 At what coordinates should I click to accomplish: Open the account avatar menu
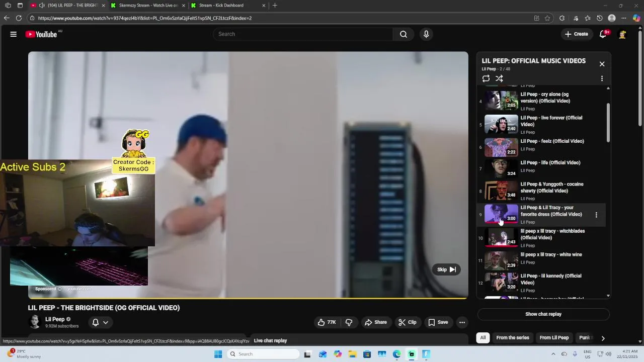point(622,34)
